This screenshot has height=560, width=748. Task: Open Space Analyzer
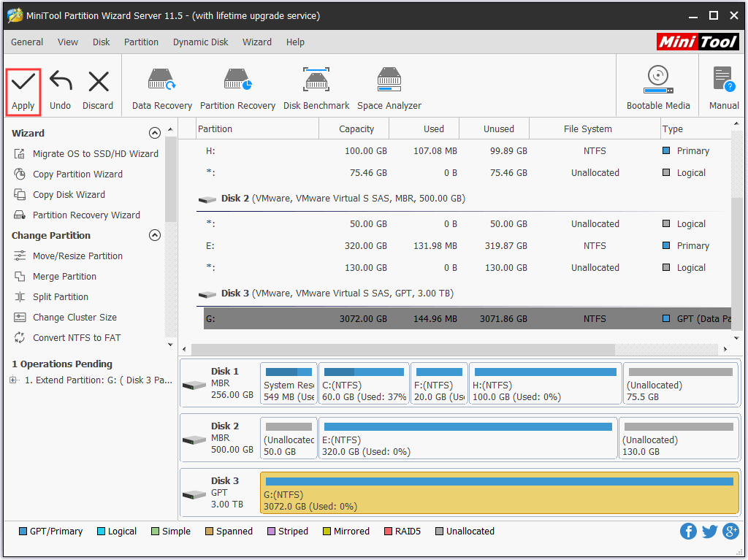pos(389,89)
